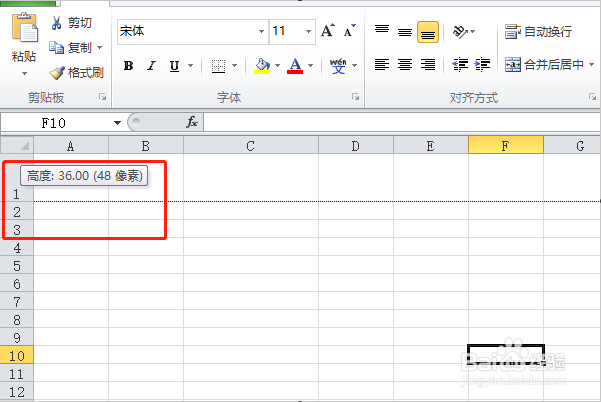Expand the font name dropdown arrow
The image size is (601, 402).
click(x=261, y=31)
